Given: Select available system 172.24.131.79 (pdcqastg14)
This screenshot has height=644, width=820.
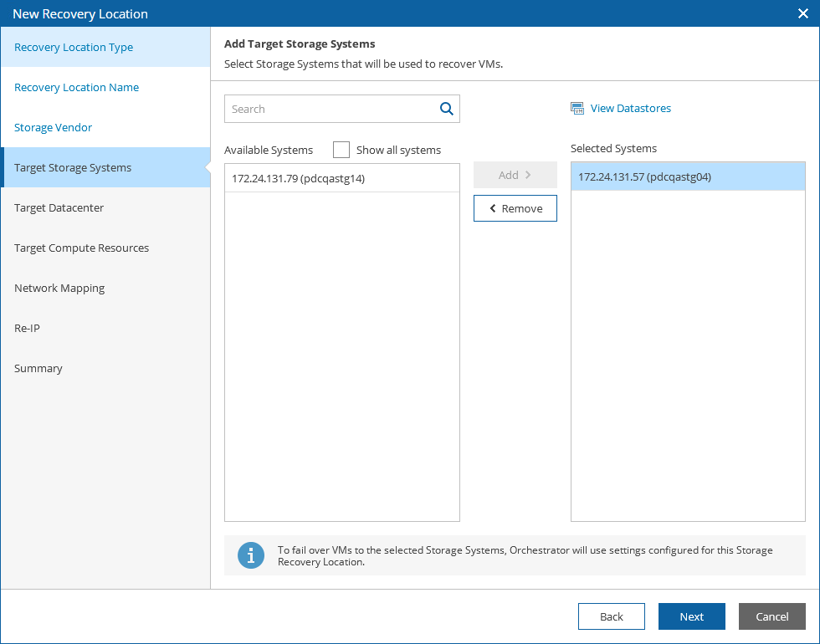Looking at the screenshot, I should tap(299, 178).
